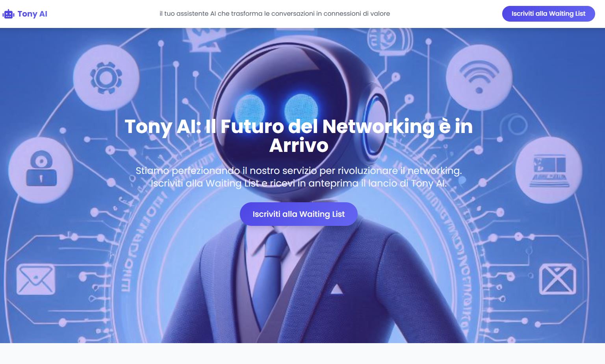Image resolution: width=605 pixels, height=364 pixels.
Task: Click the laptop icon circle
Action: point(549,170)
